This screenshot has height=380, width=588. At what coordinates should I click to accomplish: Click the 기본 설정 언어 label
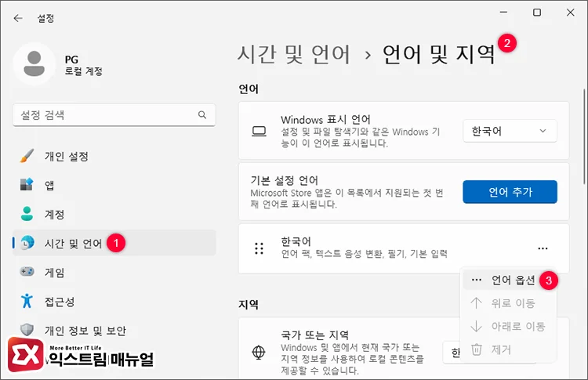point(285,180)
